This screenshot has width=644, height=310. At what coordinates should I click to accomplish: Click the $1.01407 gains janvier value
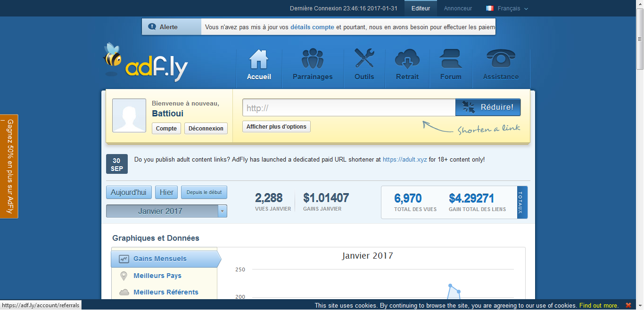click(x=326, y=197)
